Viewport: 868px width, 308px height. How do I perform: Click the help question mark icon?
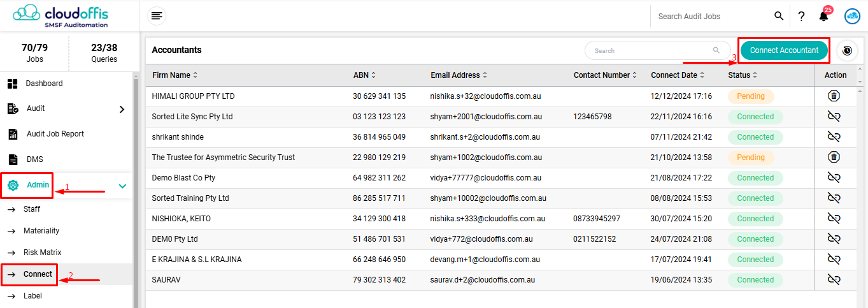801,17
